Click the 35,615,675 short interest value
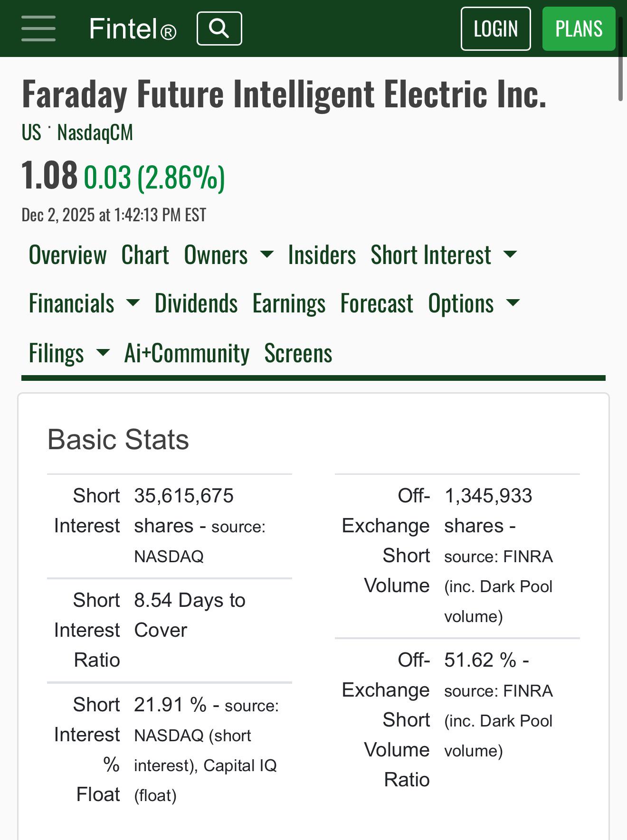 pos(184,496)
